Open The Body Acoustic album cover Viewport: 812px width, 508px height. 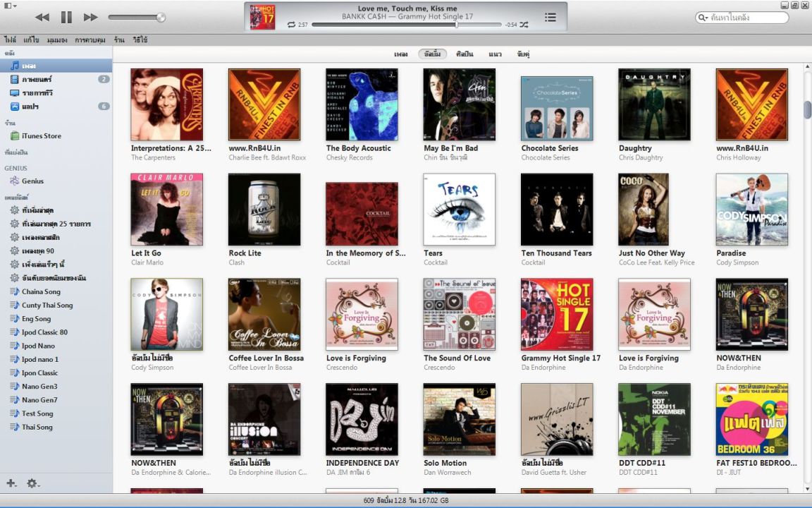[362, 104]
